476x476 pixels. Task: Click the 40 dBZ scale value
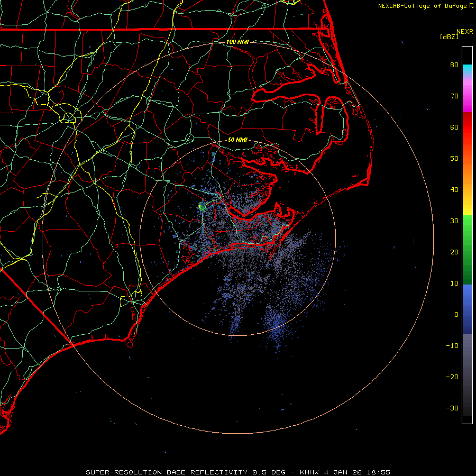[x=454, y=190]
